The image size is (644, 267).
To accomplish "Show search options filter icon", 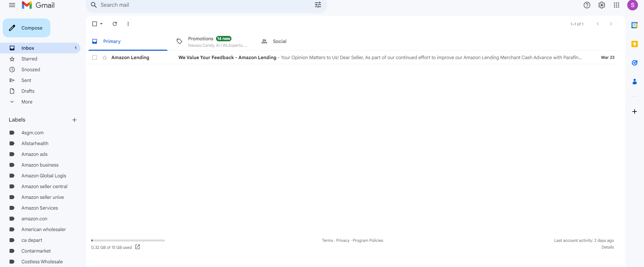I will click(x=318, y=5).
